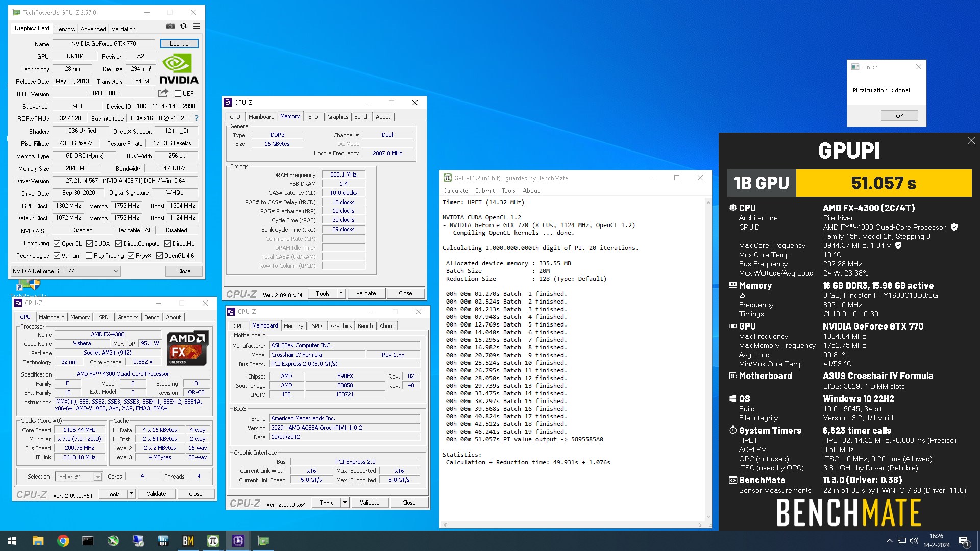
Task: Open the HWiNFO icon on the taskbar
Action: click(x=163, y=541)
